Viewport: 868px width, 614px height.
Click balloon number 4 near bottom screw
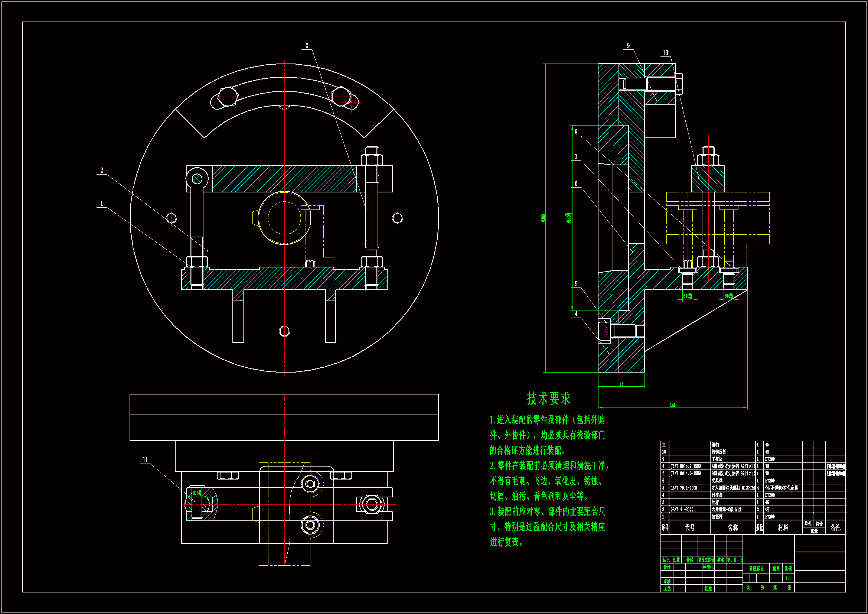(x=576, y=314)
